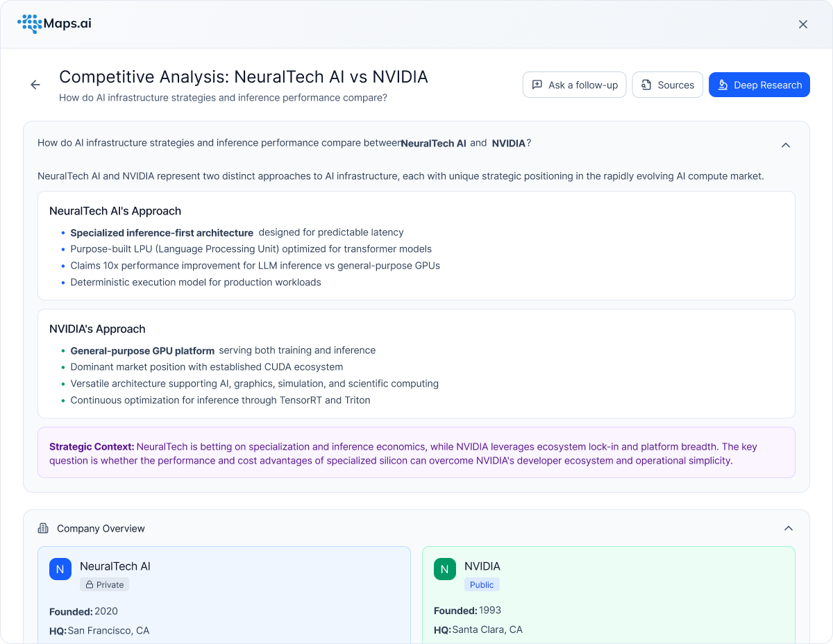This screenshot has width=833, height=644.
Task: Close the analysis window with the X
Action: [803, 24]
